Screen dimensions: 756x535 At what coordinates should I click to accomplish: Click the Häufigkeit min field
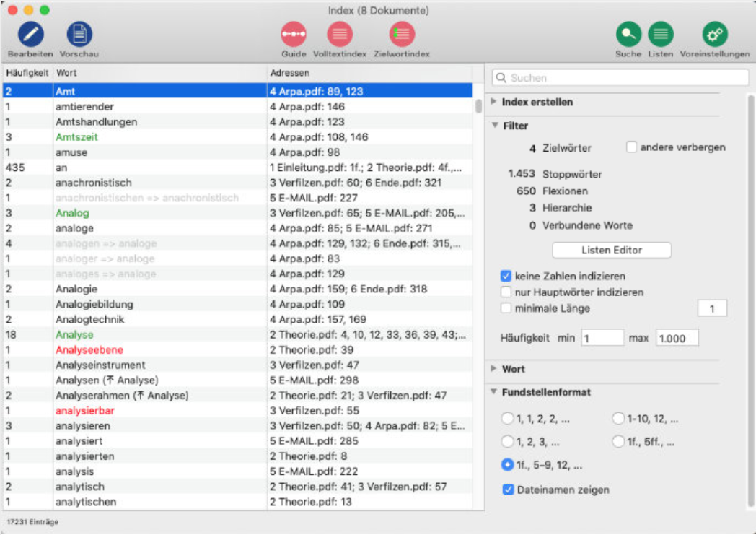pyautogui.click(x=602, y=338)
